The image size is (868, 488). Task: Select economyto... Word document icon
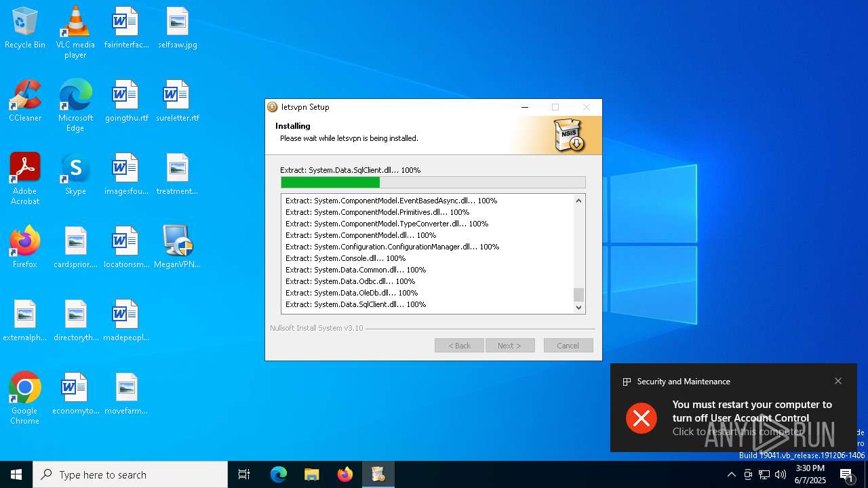click(75, 394)
